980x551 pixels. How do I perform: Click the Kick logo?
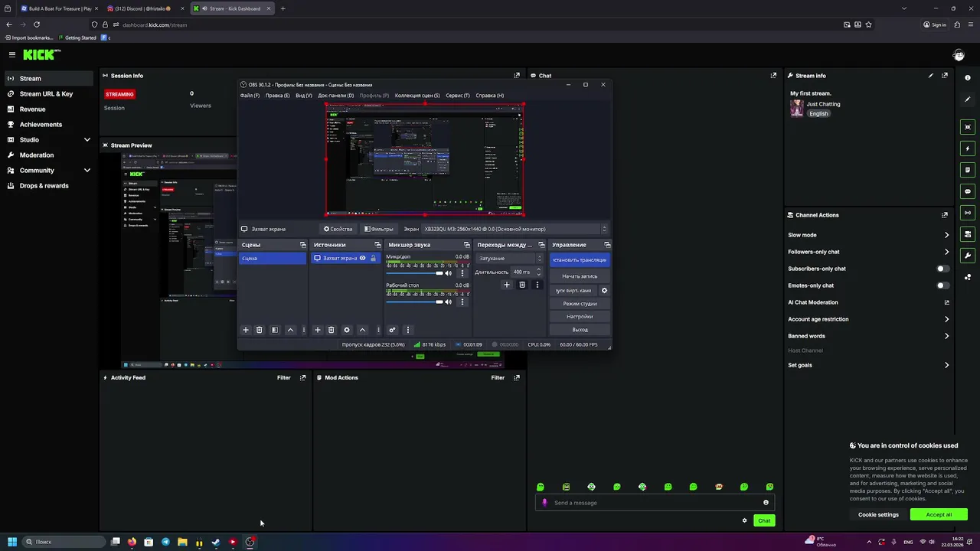[x=41, y=54]
